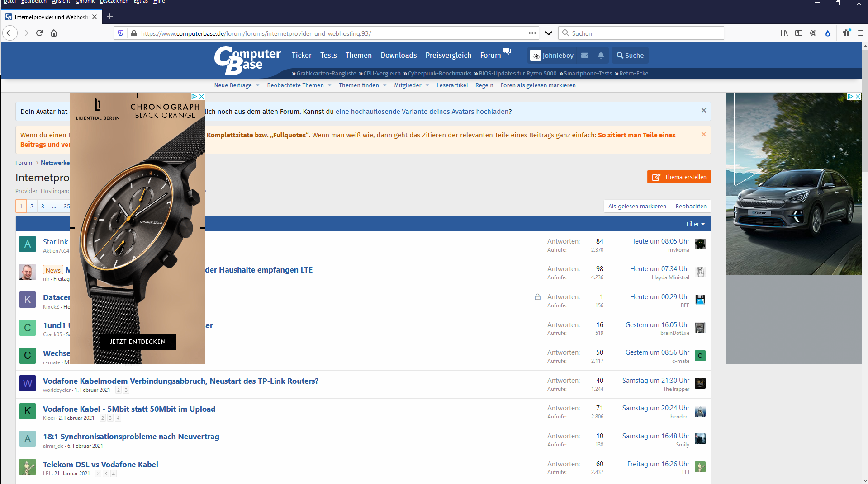This screenshot has height=484, width=868.
Task: Open the watch ad's AdChoices info icon
Action: tap(194, 96)
